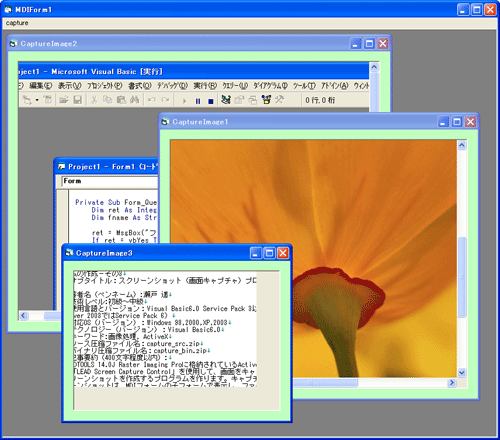Click the Open Project folder icon

64,100
